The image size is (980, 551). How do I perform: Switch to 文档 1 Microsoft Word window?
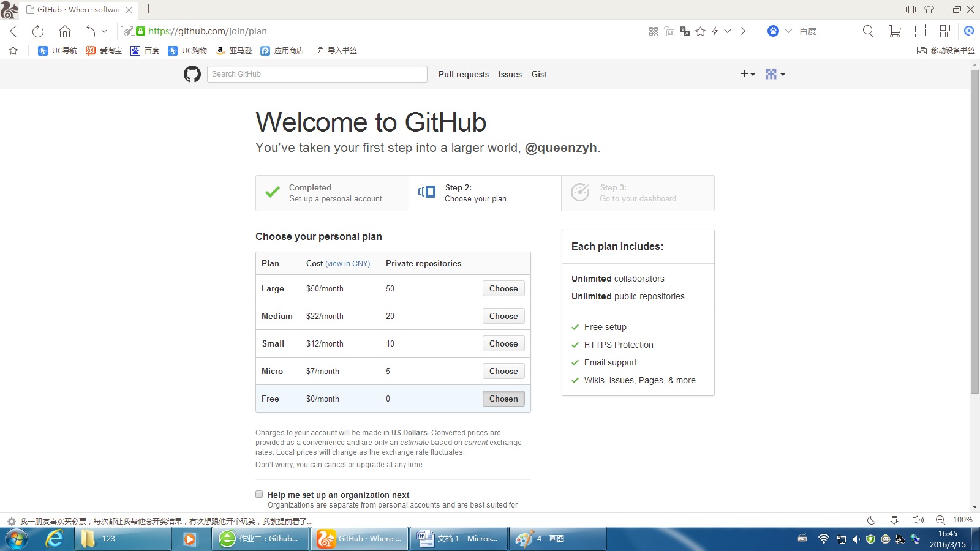(458, 539)
